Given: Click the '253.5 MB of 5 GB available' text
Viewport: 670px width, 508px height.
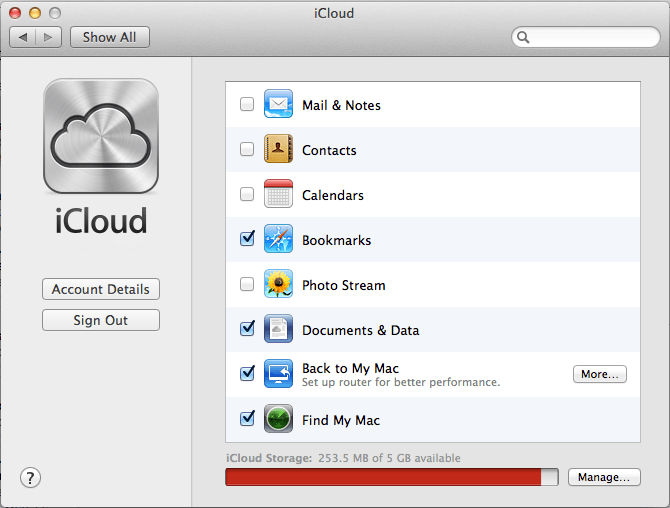Looking at the screenshot, I should click(389, 458).
